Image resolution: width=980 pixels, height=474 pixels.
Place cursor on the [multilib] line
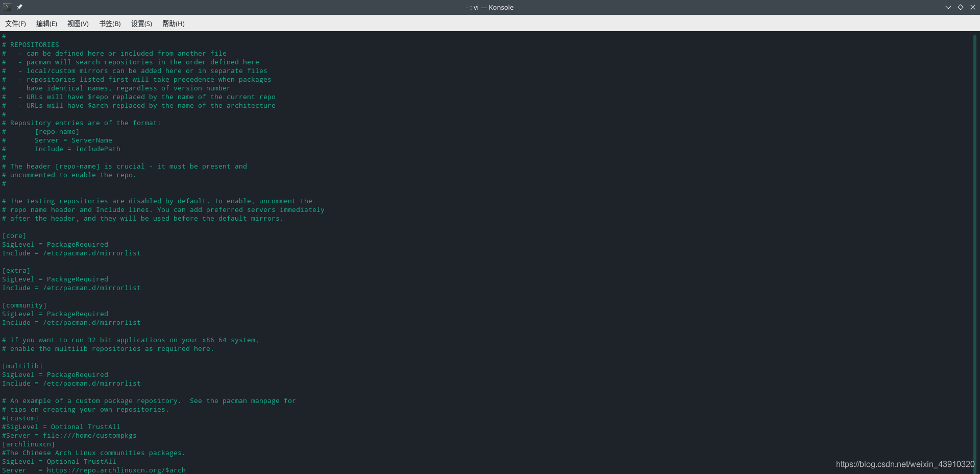click(22, 366)
